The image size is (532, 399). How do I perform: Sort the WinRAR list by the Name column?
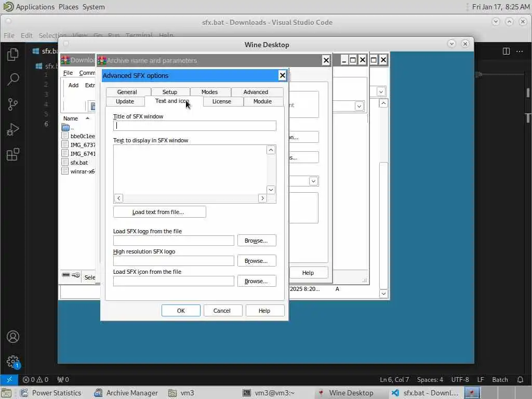tap(71, 118)
